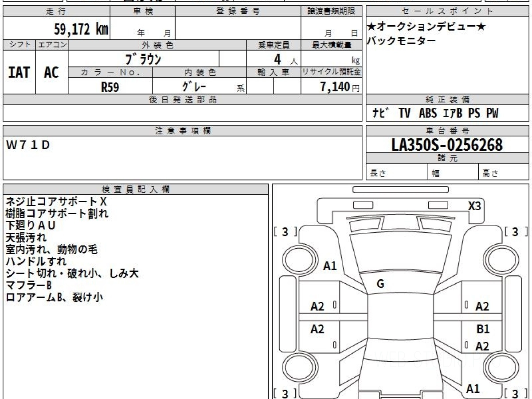
Task: Select the IAT transmission value
Action: 19,72
